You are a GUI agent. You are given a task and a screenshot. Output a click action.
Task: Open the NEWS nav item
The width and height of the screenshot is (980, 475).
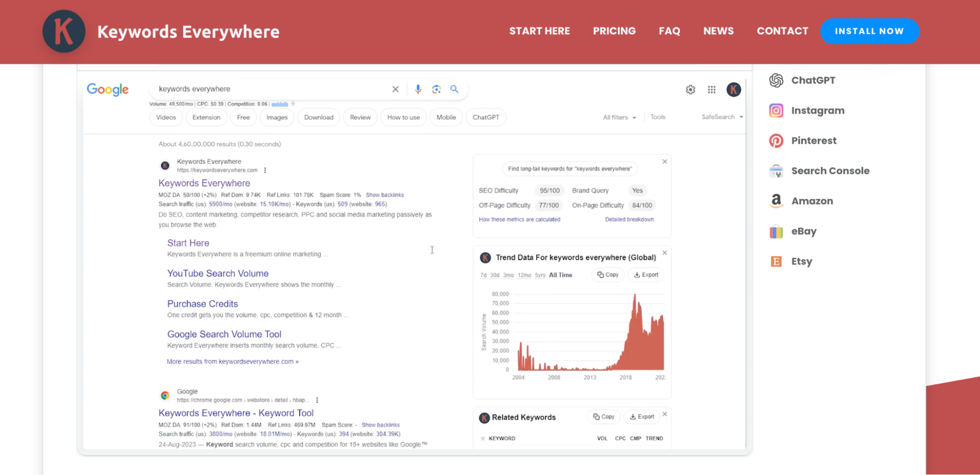[718, 31]
